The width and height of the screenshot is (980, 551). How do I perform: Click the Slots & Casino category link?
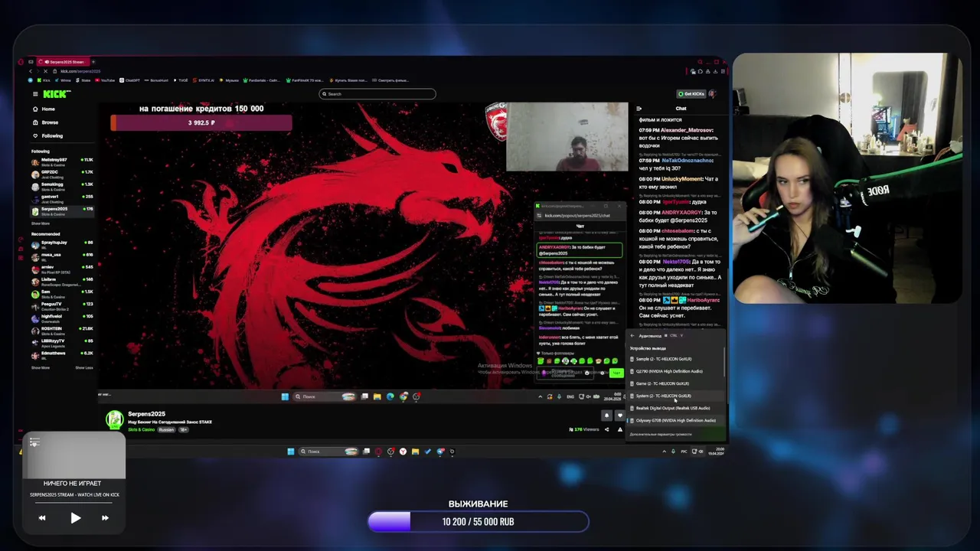141,429
